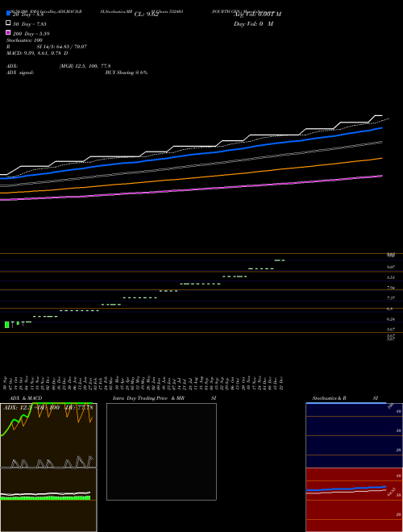Click the first green candle at left

6,325
